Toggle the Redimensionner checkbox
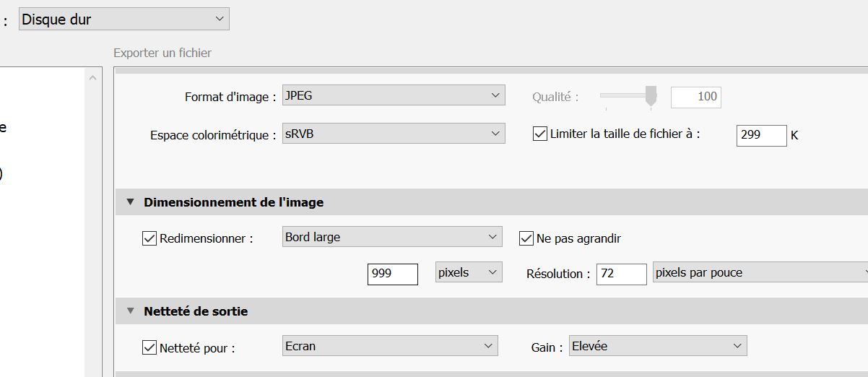The image size is (868, 377). pyautogui.click(x=149, y=238)
